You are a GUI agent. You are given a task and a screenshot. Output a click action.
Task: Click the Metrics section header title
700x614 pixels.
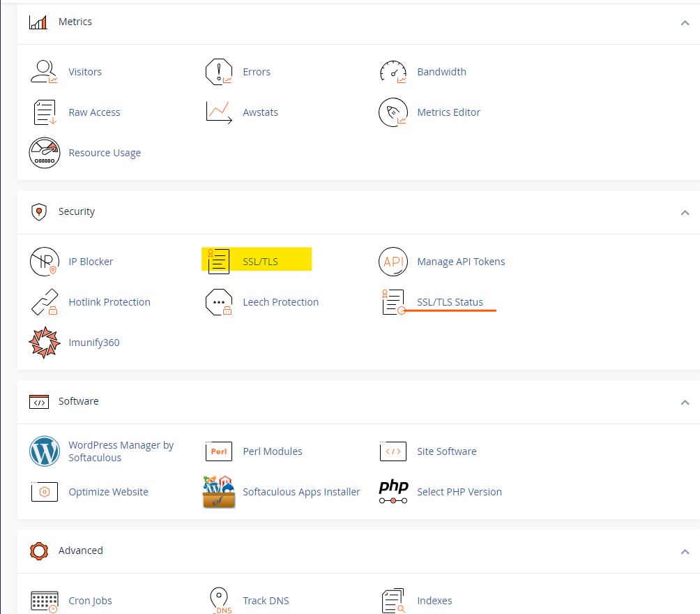coord(75,22)
